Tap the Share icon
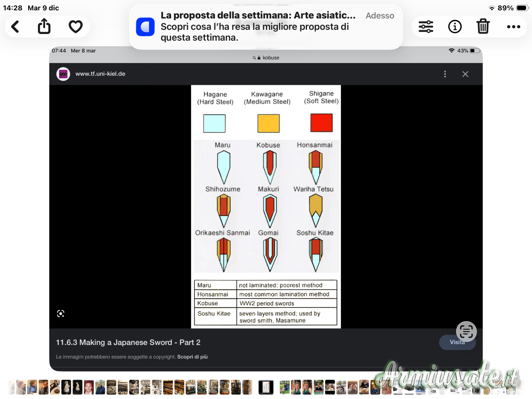This screenshot has width=532, height=399. [x=44, y=27]
